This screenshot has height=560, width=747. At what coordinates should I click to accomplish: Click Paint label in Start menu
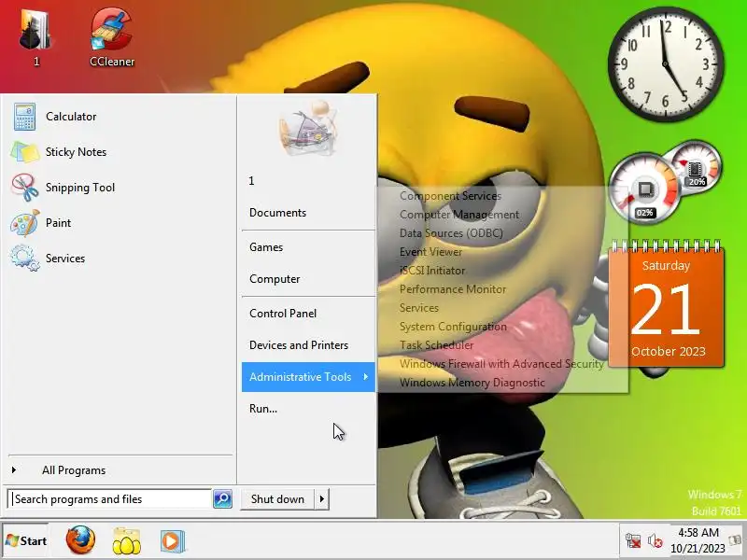[58, 223]
